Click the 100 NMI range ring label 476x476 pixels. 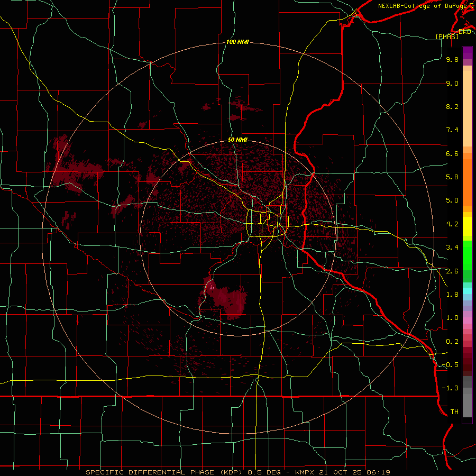[237, 42]
